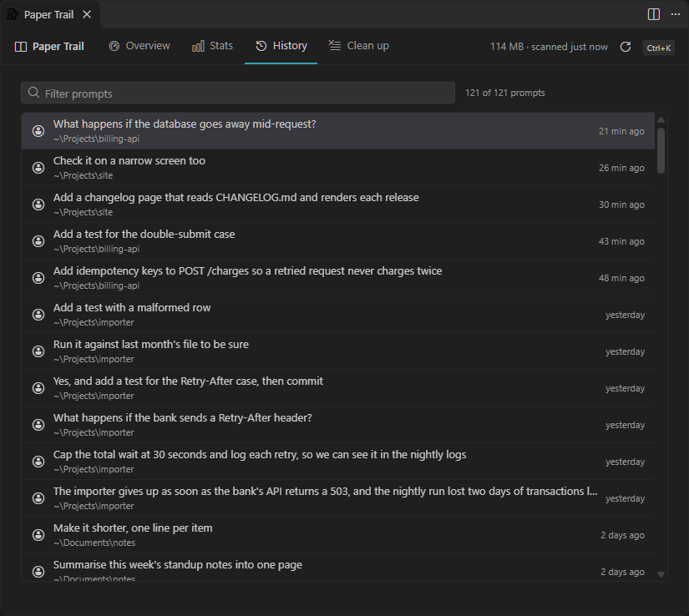
Task: Click the Paper Trail title in header
Action: [58, 47]
